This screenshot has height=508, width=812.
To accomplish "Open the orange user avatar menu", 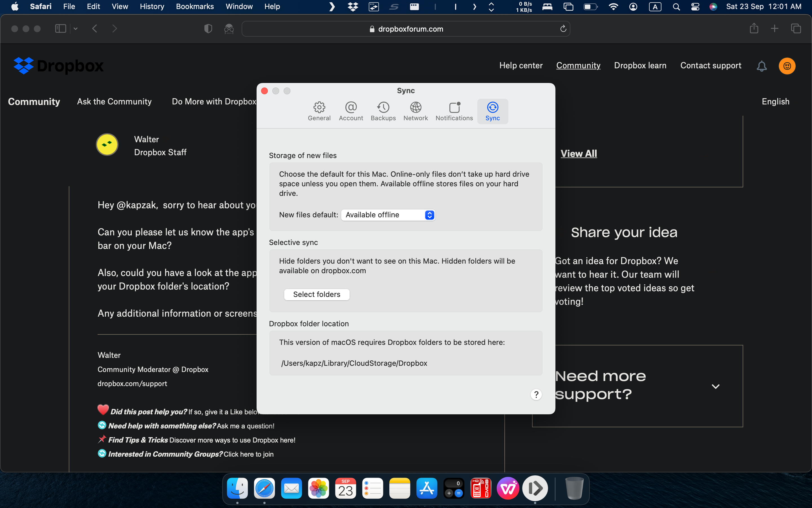I will pos(787,66).
